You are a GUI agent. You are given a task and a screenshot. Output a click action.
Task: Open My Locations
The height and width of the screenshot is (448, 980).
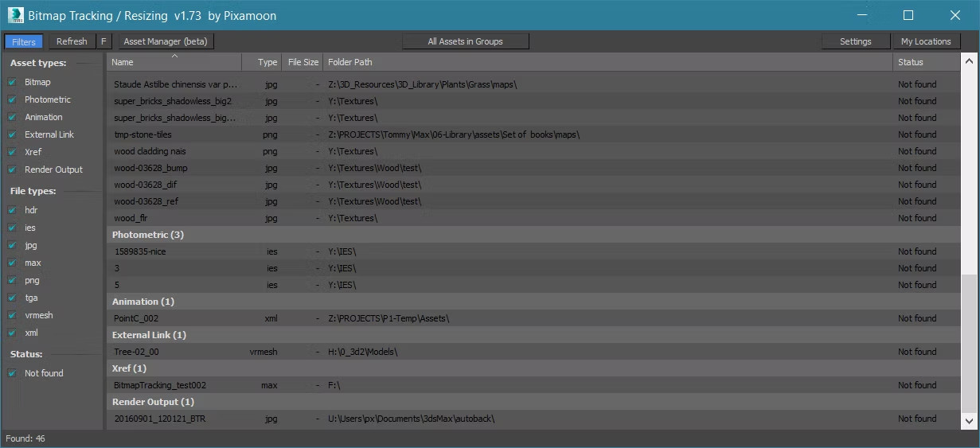[926, 41]
